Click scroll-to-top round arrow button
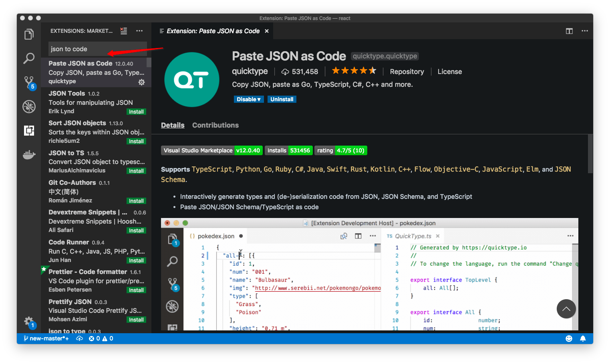 pos(566,309)
